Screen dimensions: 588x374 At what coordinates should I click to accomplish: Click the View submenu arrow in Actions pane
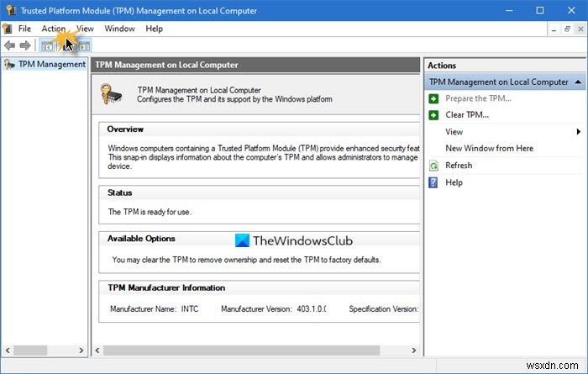[x=578, y=132]
